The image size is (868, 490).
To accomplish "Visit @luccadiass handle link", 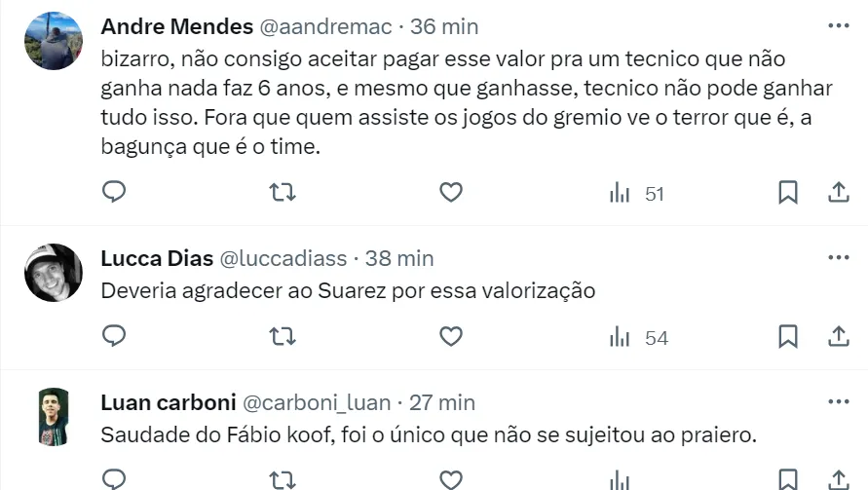I will pyautogui.click(x=283, y=259).
